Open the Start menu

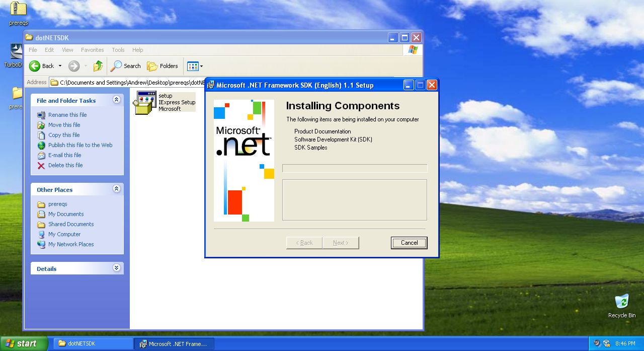coord(24,343)
